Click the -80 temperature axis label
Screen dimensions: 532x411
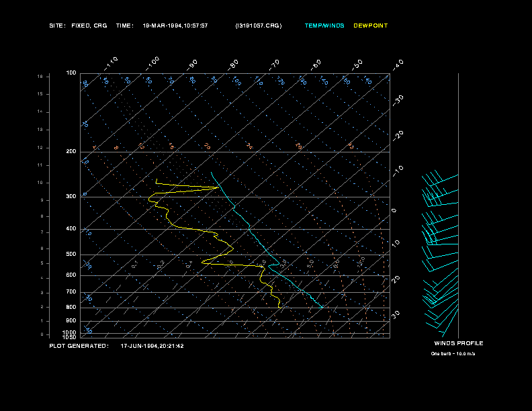pos(233,65)
